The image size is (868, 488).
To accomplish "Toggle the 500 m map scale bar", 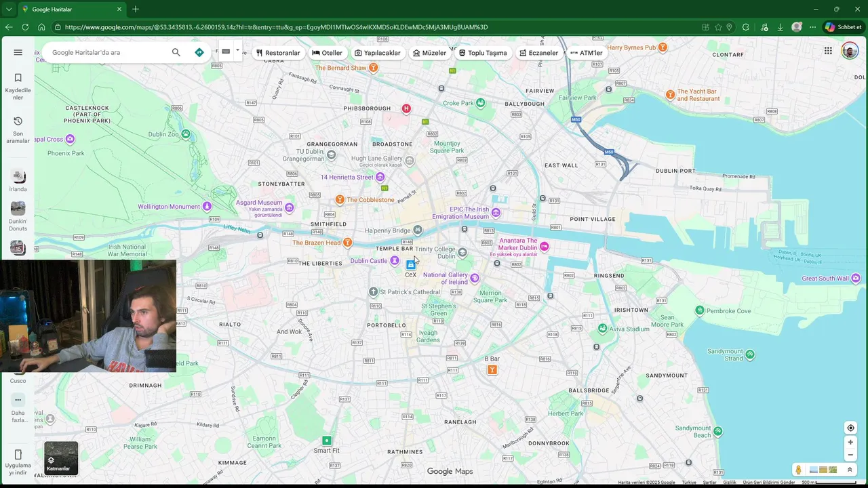I will coord(828,483).
